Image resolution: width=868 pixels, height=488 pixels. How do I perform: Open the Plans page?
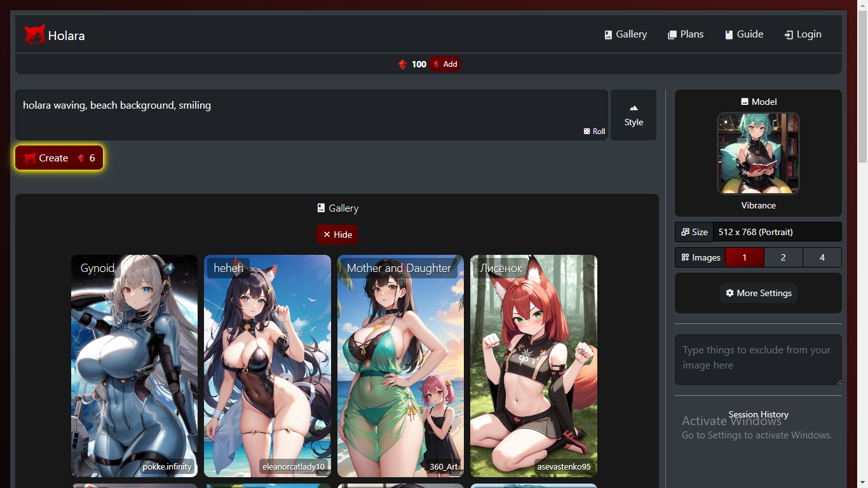pos(686,34)
